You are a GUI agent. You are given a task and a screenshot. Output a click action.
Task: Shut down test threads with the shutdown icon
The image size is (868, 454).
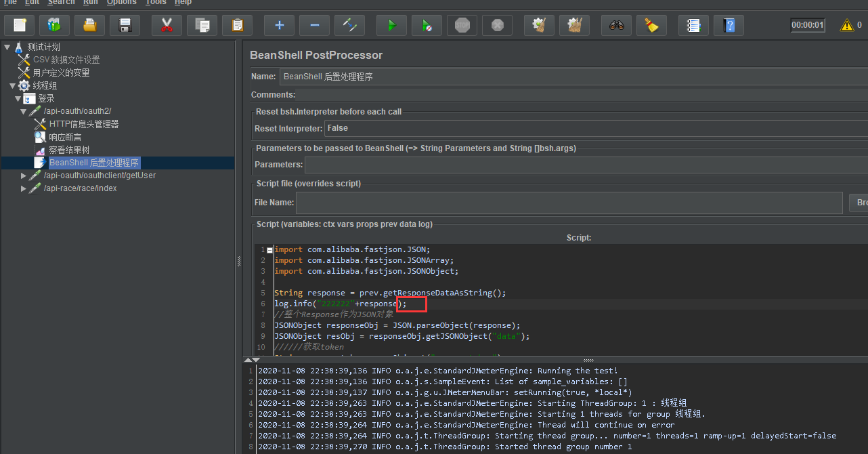[497, 26]
